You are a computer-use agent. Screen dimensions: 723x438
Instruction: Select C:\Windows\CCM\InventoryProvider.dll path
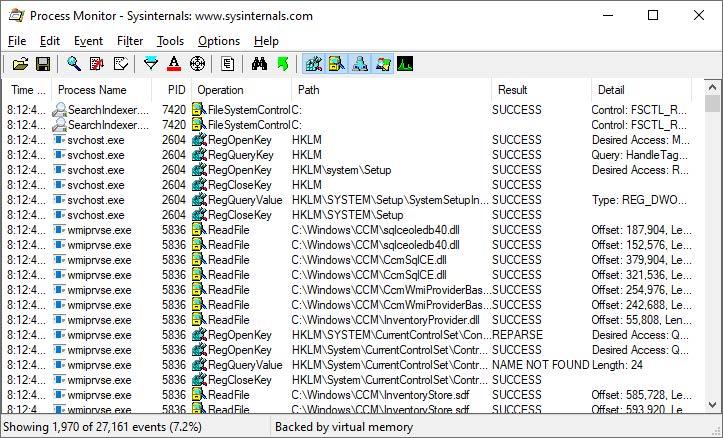coord(385,320)
